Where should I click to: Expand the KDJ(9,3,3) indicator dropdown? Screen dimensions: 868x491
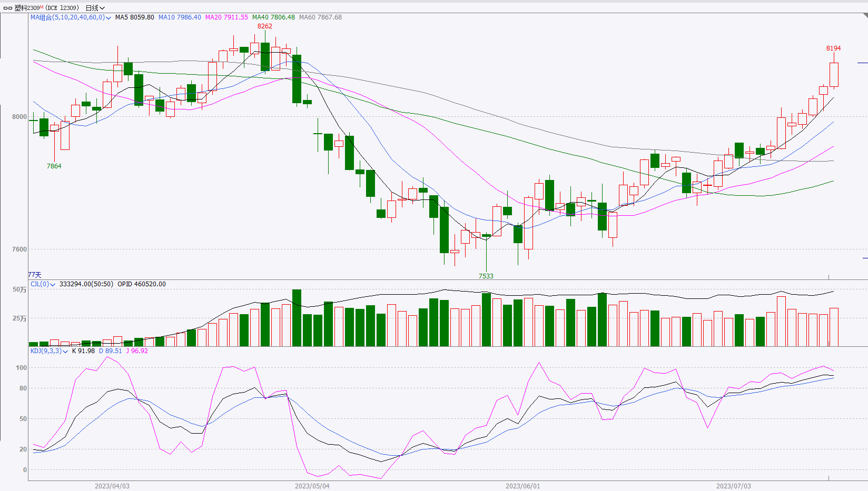[65, 352]
